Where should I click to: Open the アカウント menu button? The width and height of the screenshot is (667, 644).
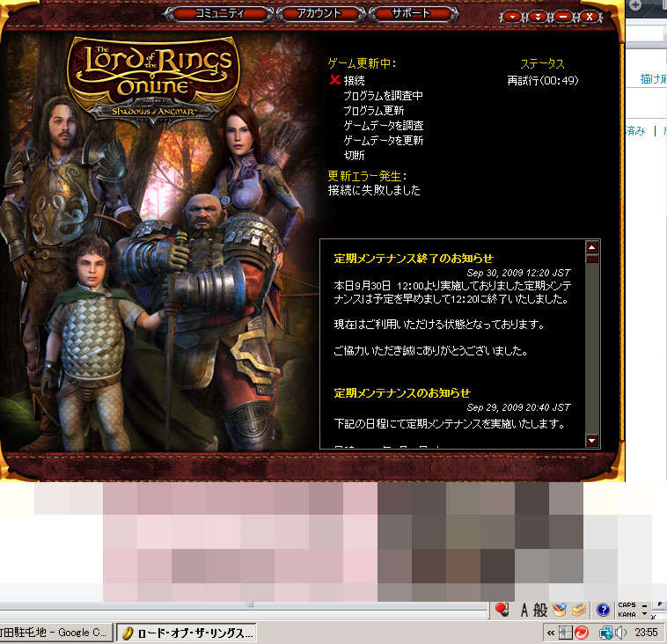(x=320, y=13)
